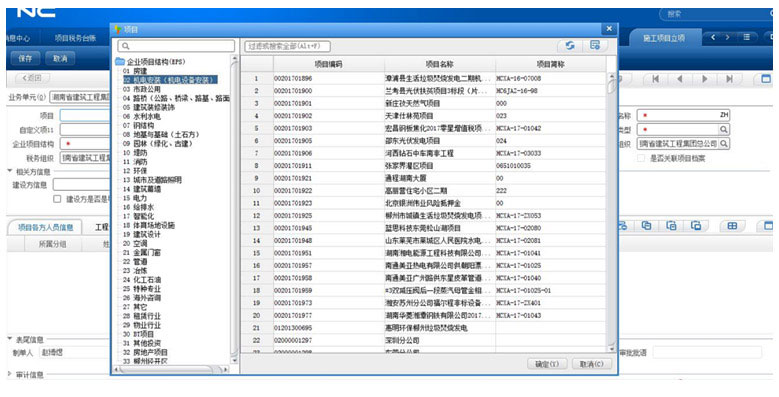The width and height of the screenshot is (779, 397).
Task: Click the filter or search all field
Action: coord(287,47)
